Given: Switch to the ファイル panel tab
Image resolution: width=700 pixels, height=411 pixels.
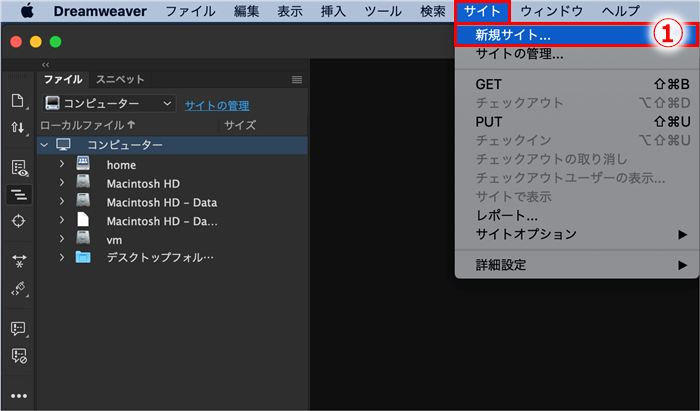Looking at the screenshot, I should tap(63, 79).
